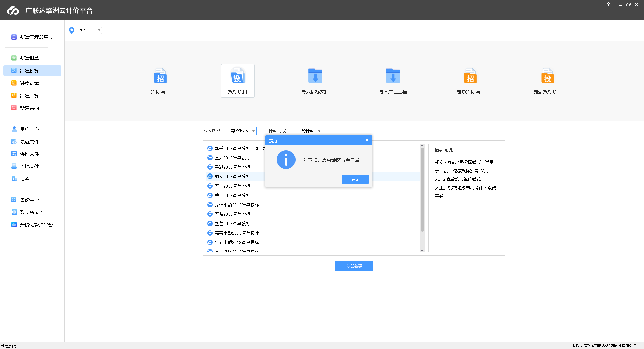Click the 新建预算 sidebar icon
Image resolution: width=644 pixels, height=349 pixels.
pos(14,70)
